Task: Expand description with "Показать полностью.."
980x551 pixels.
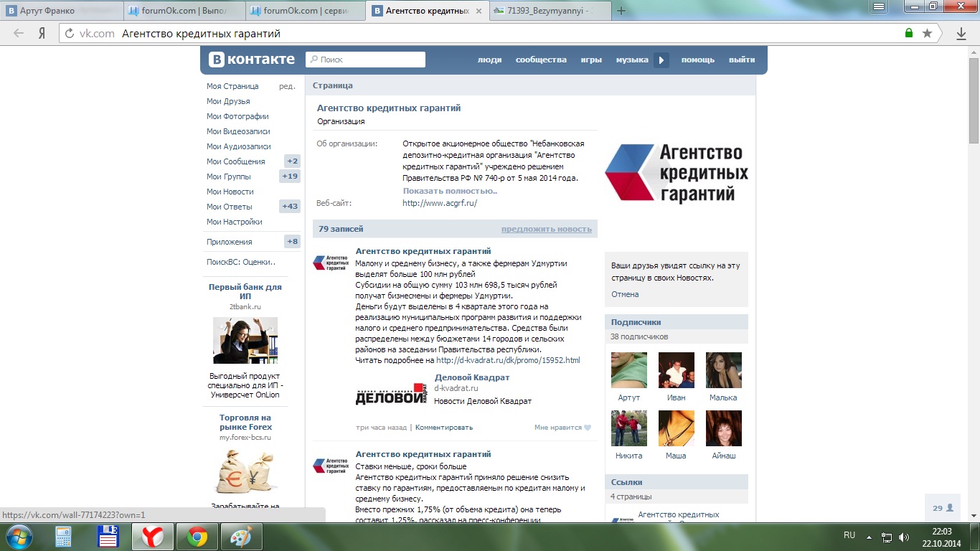Action: [450, 191]
